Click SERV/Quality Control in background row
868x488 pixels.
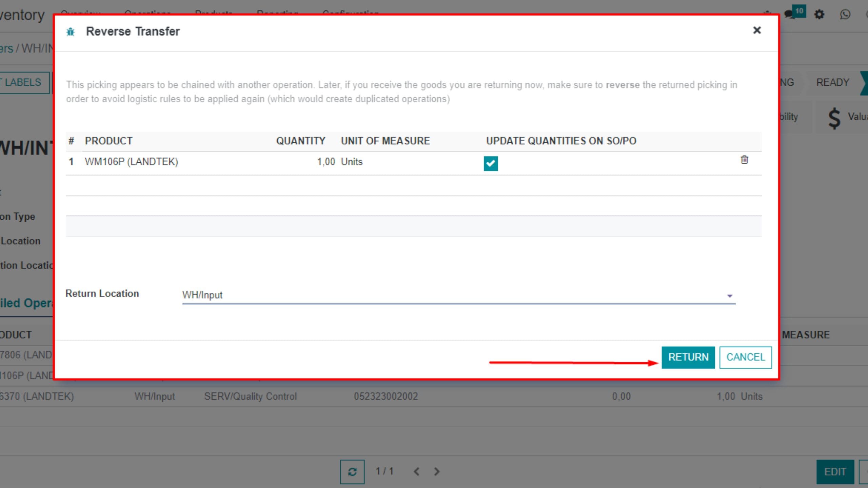(x=250, y=396)
